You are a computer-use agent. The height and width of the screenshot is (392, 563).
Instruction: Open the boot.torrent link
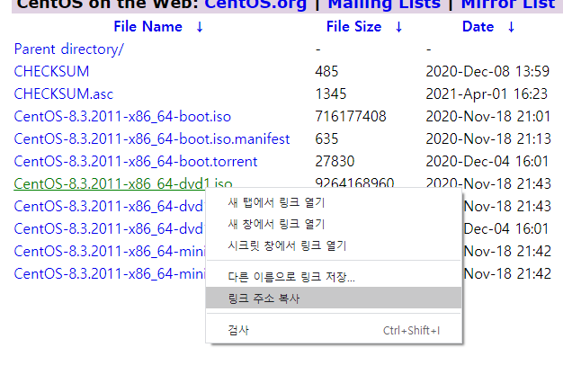coord(136,162)
